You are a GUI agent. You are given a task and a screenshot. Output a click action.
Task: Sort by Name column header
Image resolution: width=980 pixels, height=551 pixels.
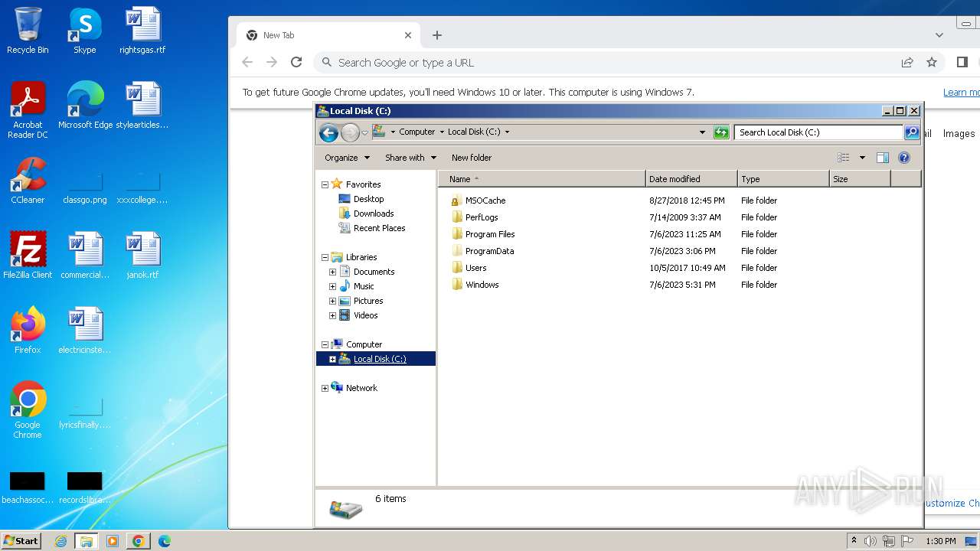(542, 179)
